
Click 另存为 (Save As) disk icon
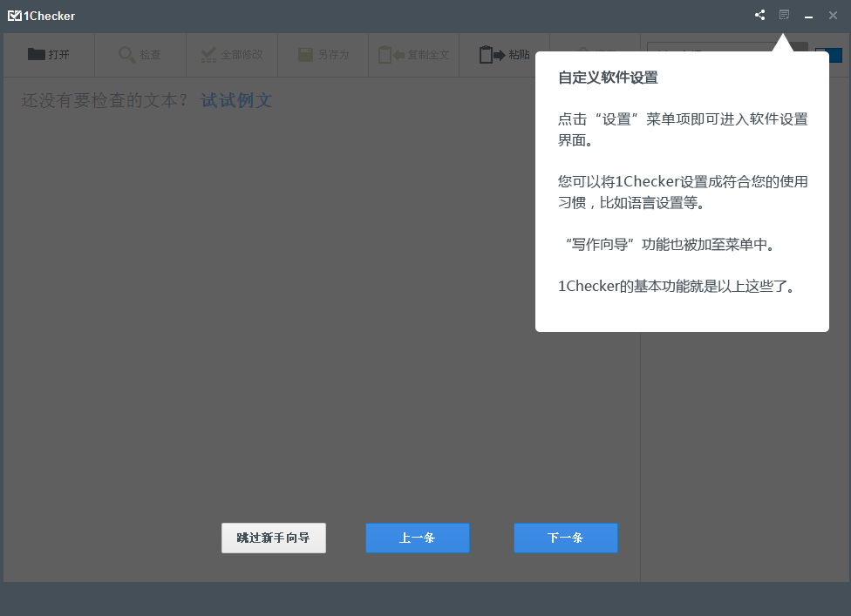(305, 55)
